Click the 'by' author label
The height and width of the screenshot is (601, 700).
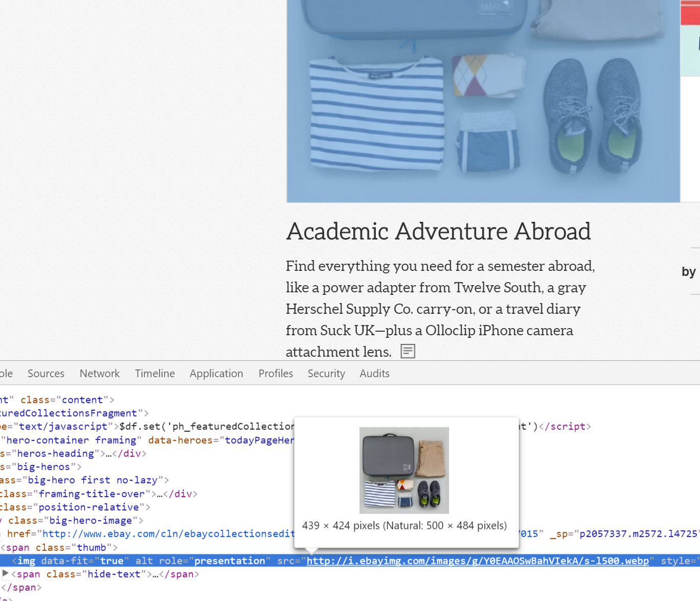688,271
